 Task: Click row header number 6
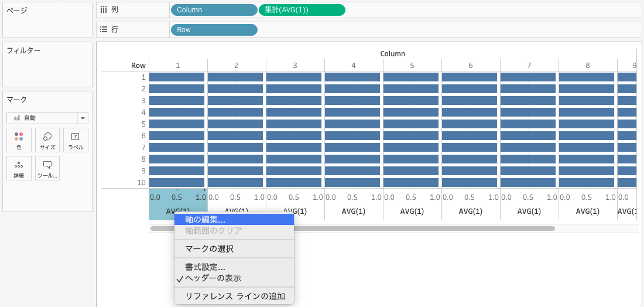[144, 135]
